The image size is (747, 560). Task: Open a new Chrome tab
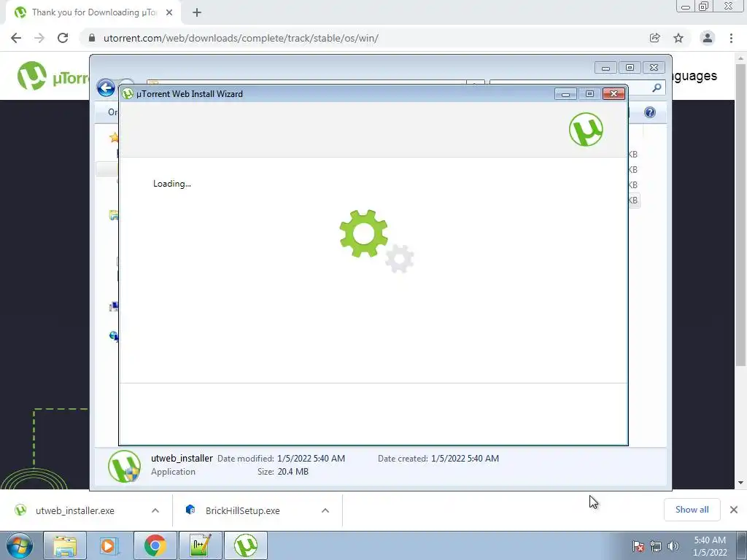pos(197,12)
